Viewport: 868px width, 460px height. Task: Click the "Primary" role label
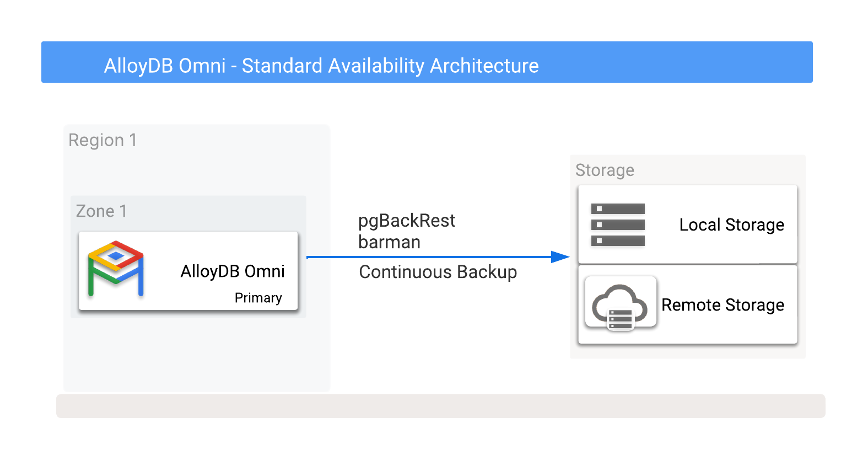tap(258, 298)
